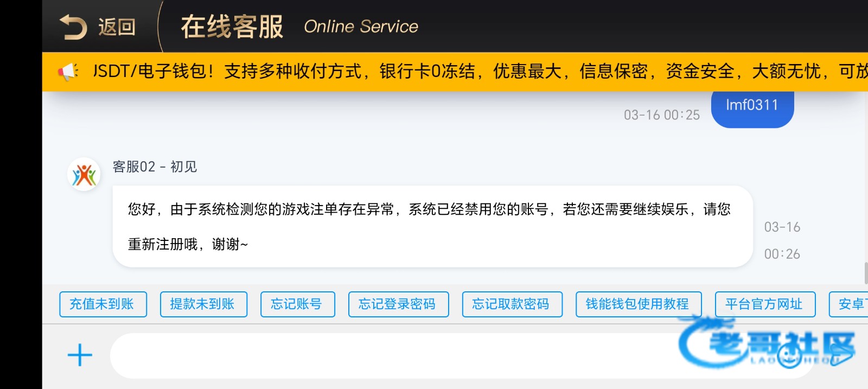Screen dimensions: 868x389
Task: Click the sent message bubble lmf0311
Action: tap(752, 106)
